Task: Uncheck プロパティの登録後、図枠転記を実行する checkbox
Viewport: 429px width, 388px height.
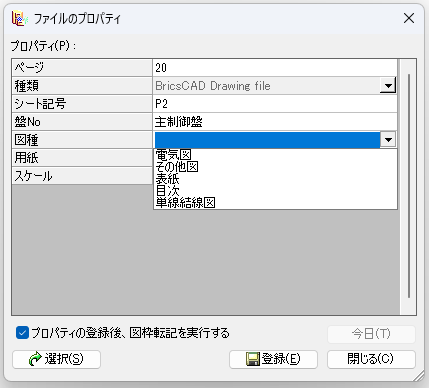Action: [x=22, y=333]
